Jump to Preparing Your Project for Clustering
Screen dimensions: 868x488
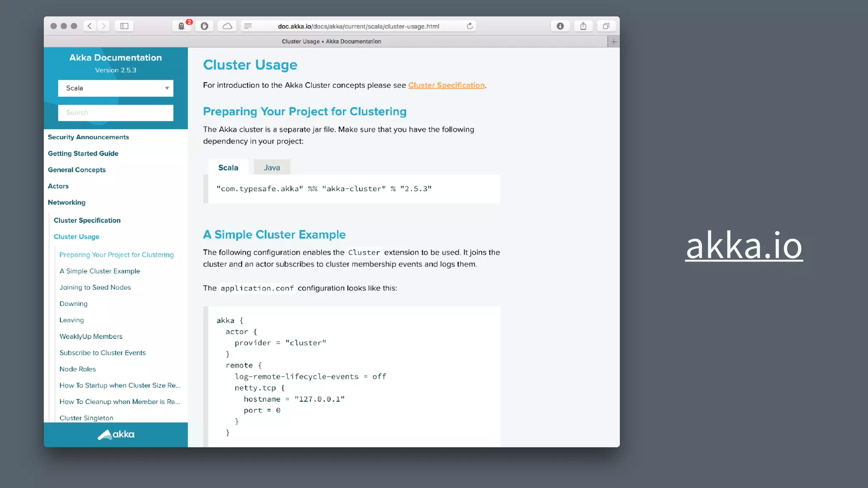(117, 255)
